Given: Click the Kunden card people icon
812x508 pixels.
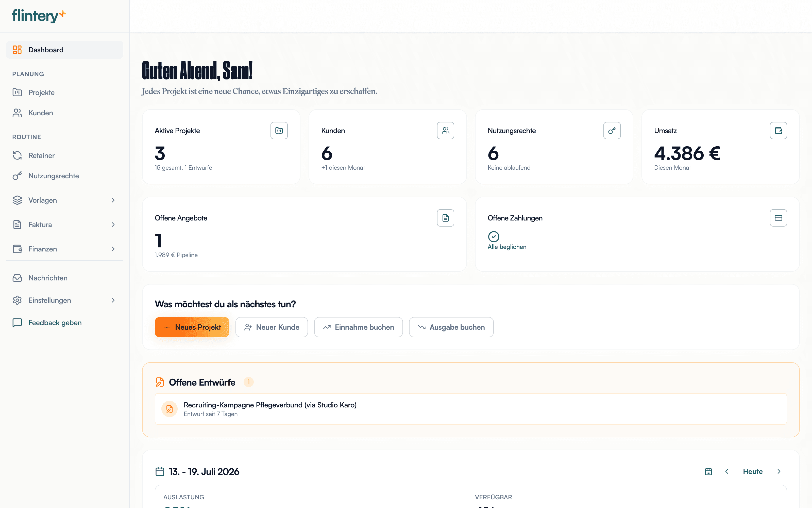Looking at the screenshot, I should pos(446,130).
